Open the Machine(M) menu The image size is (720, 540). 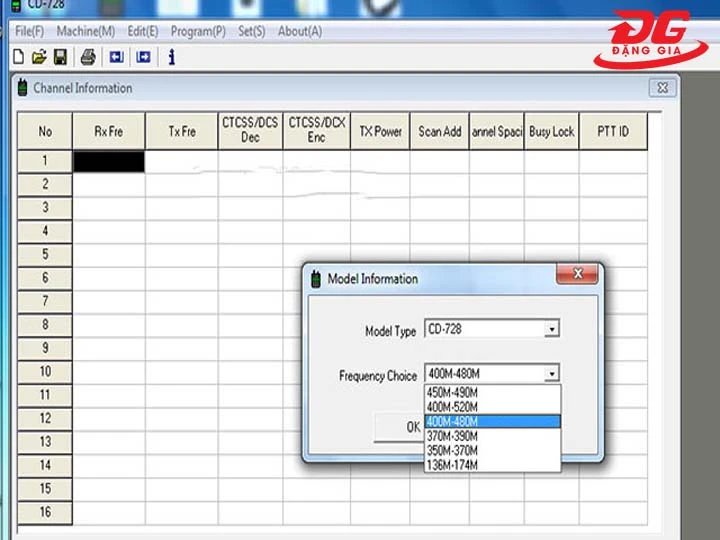[x=85, y=31]
